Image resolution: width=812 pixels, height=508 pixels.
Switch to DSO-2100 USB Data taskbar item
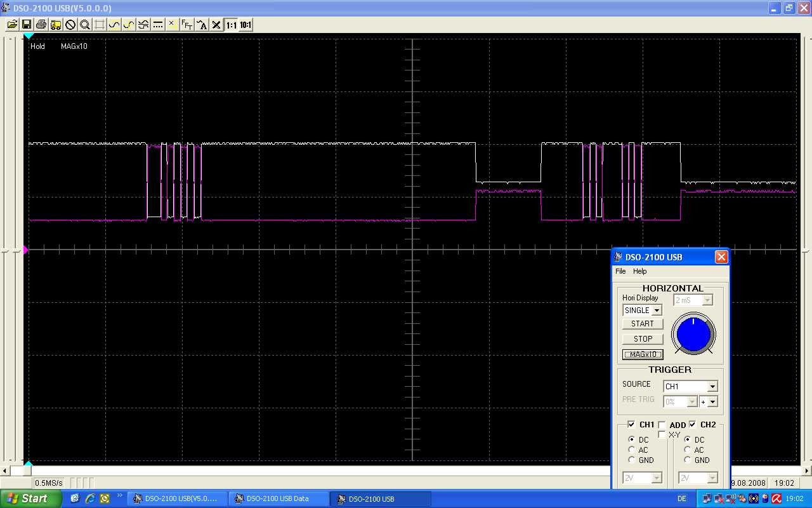[x=278, y=498]
